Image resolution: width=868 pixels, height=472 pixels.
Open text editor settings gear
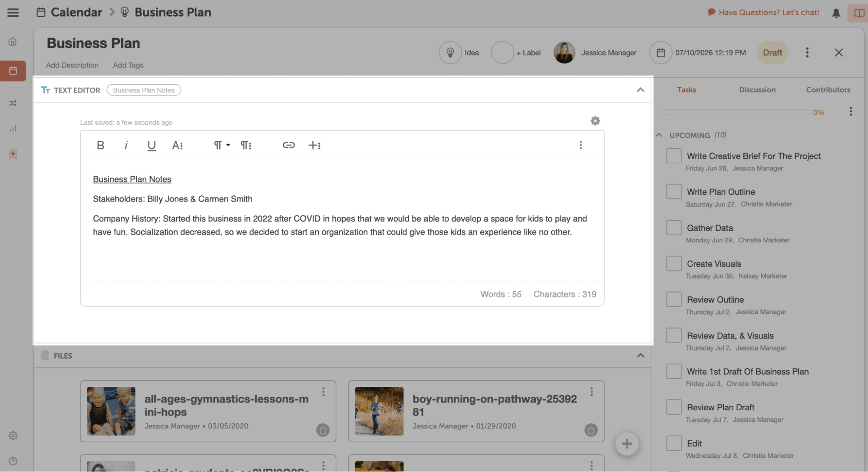[x=595, y=121]
